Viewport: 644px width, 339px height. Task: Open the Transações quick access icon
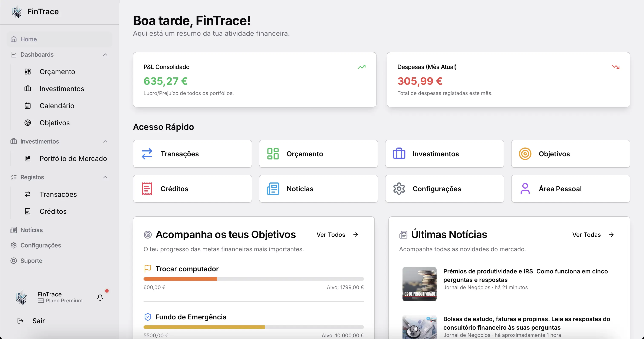click(x=147, y=154)
